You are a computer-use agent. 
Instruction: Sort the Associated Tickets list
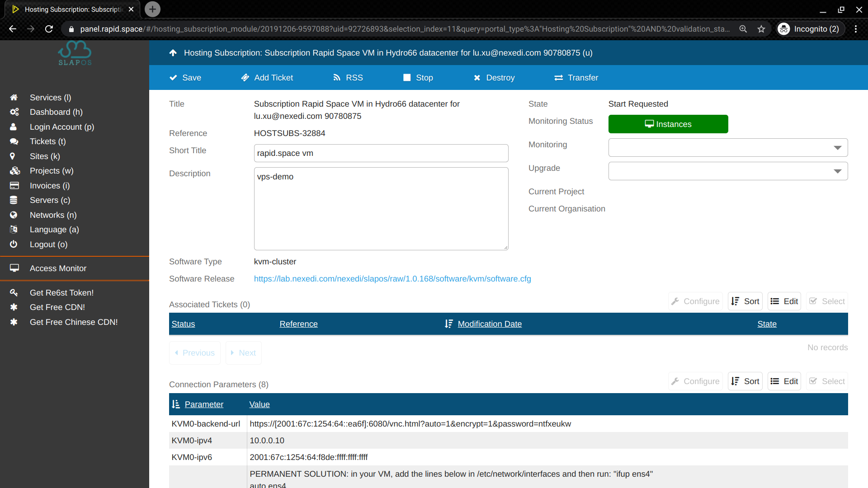coord(745,301)
